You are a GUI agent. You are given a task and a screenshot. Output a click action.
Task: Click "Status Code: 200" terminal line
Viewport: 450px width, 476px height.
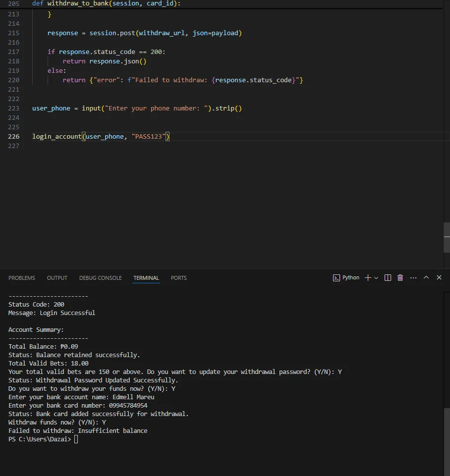[36, 305]
